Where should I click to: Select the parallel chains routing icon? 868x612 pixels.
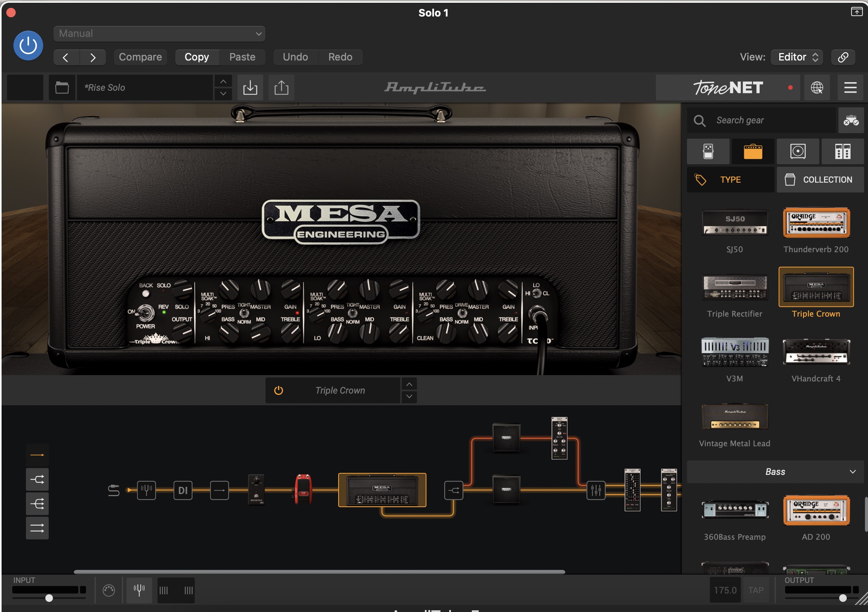click(x=37, y=528)
